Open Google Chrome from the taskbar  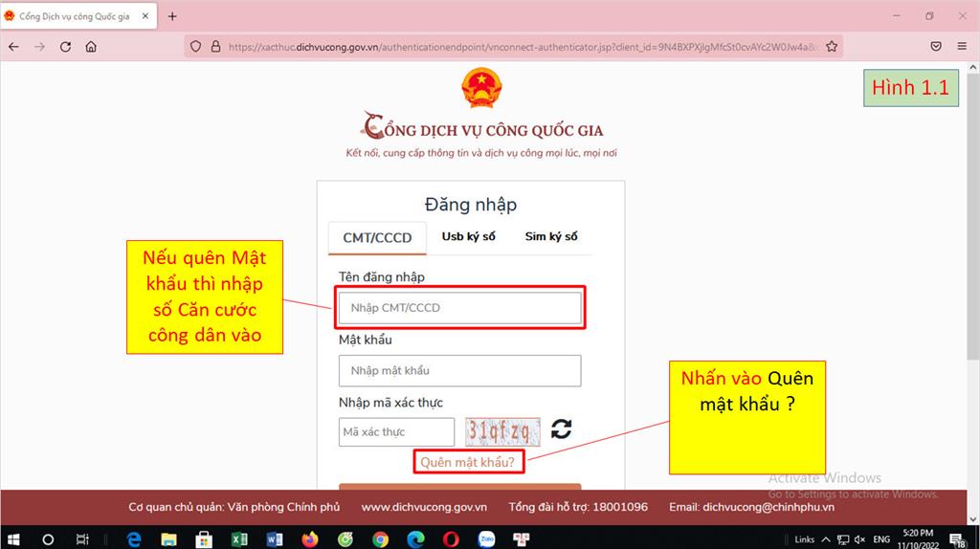pos(380,539)
